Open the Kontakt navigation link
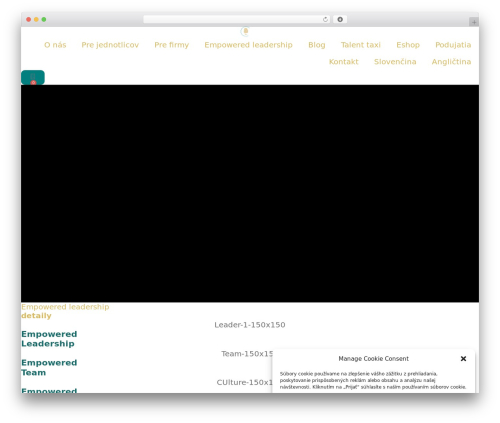500x423 pixels. 344,62
